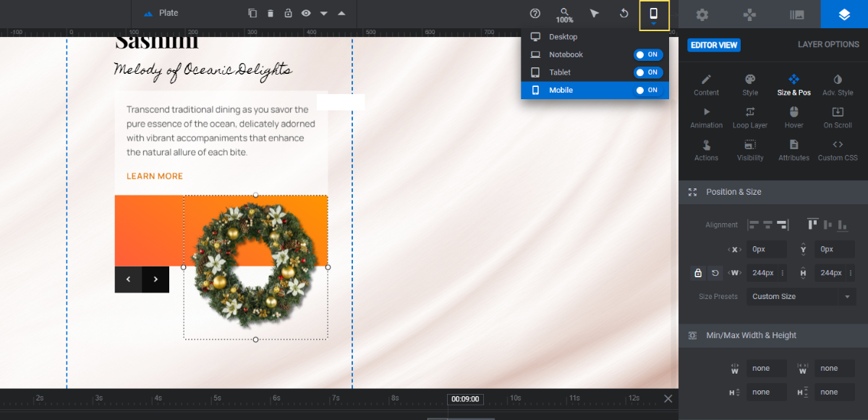
Task: Click the max height none field
Action: [835, 392]
